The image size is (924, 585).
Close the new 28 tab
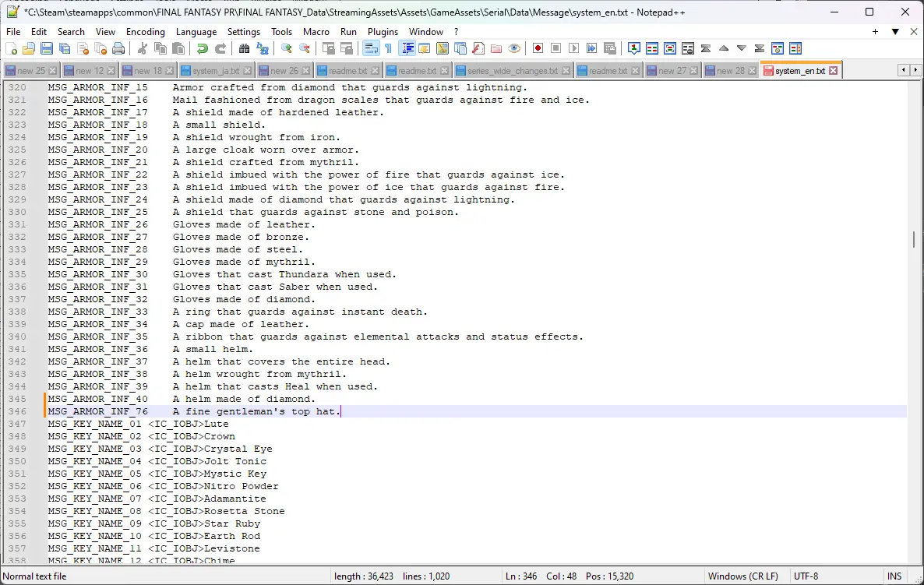pyautogui.click(x=752, y=71)
